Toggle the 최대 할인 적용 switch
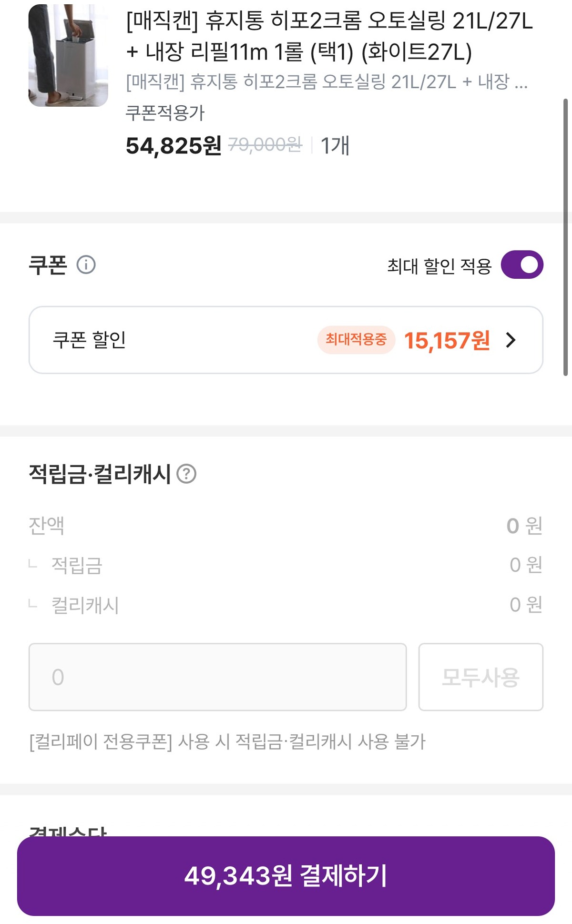The width and height of the screenshot is (572, 924). point(522,264)
